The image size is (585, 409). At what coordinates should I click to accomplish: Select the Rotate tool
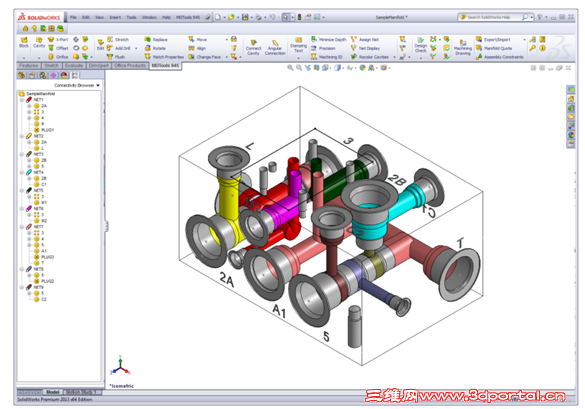155,48
